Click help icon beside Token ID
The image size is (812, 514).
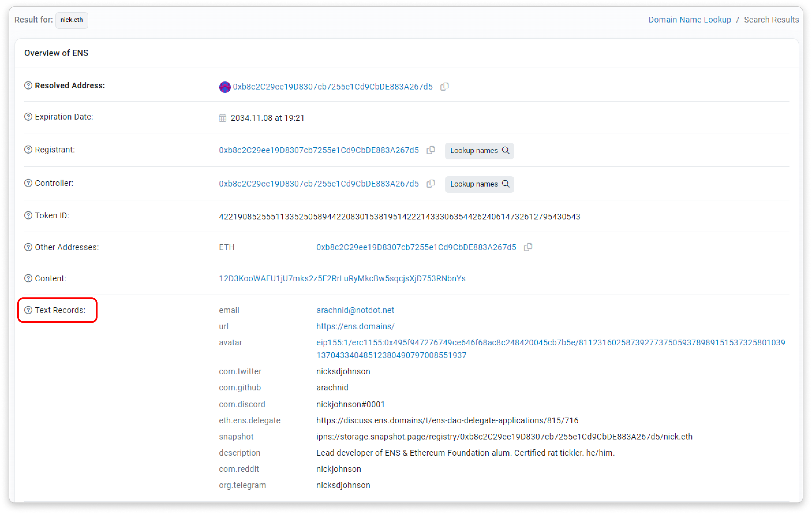pyautogui.click(x=28, y=216)
